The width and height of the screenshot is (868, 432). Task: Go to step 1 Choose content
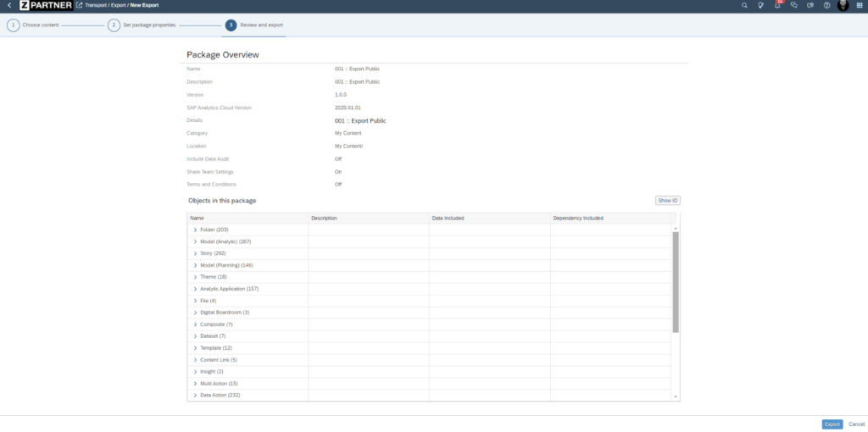14,25
